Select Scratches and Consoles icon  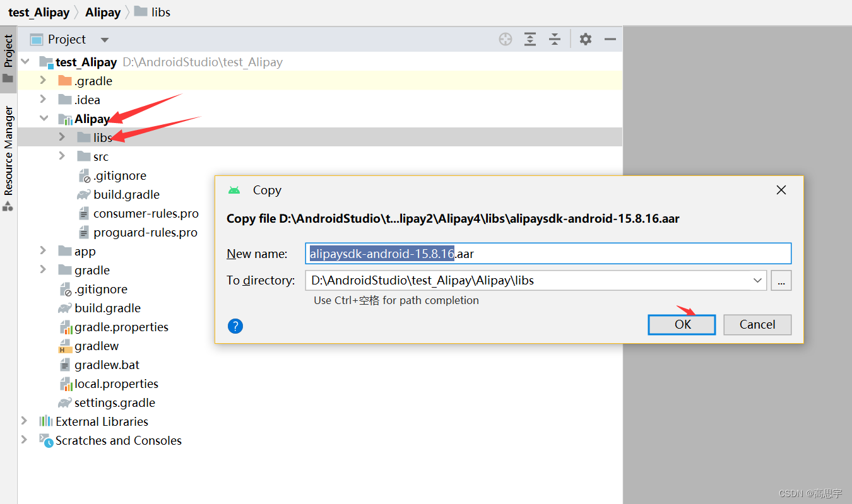coord(46,440)
